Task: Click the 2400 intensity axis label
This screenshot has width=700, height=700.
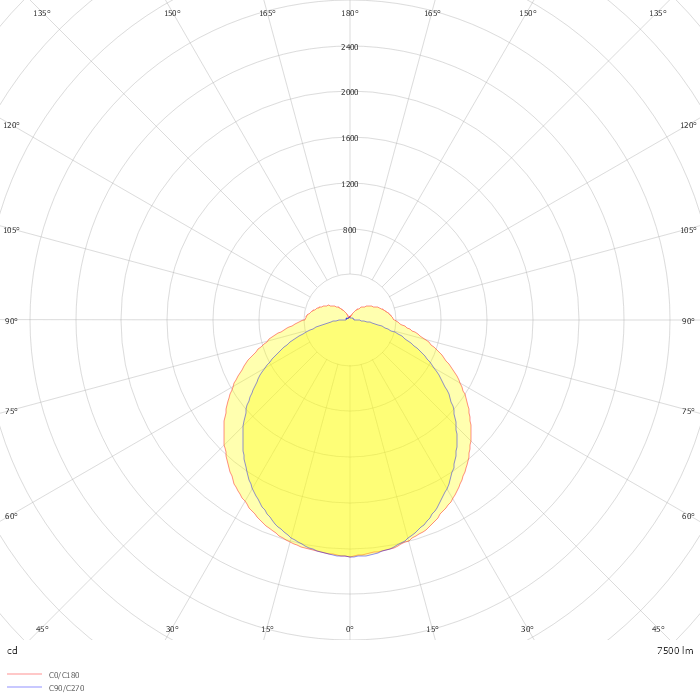Action: point(350,47)
